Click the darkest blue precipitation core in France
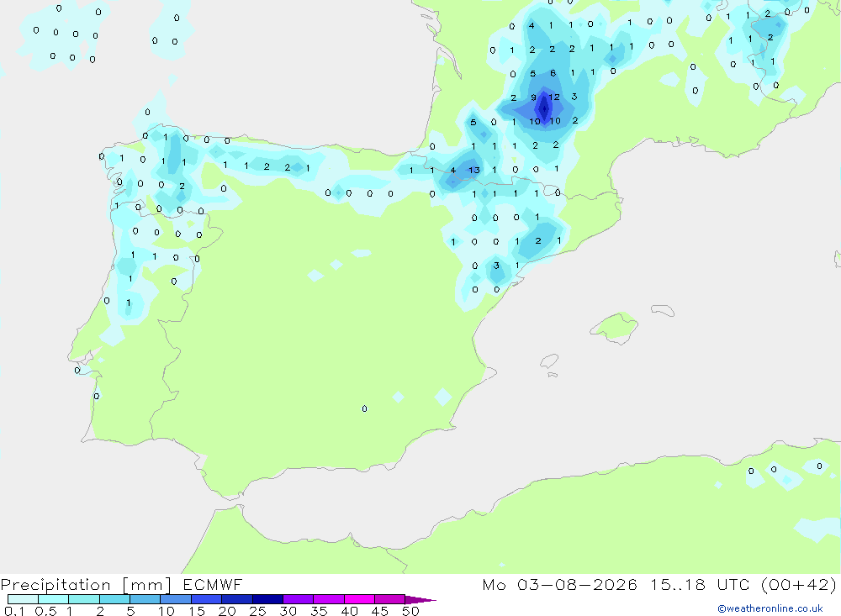Image resolution: width=841 pixels, height=616 pixels. click(x=544, y=109)
